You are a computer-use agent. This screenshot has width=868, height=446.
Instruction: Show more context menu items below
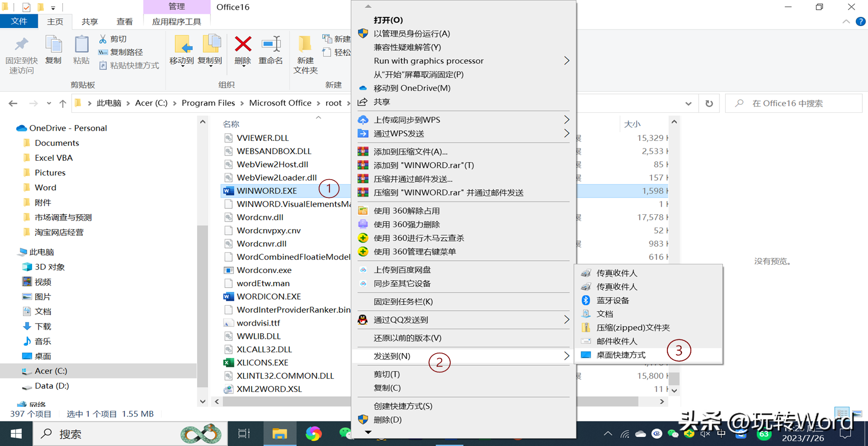pyautogui.click(x=368, y=432)
